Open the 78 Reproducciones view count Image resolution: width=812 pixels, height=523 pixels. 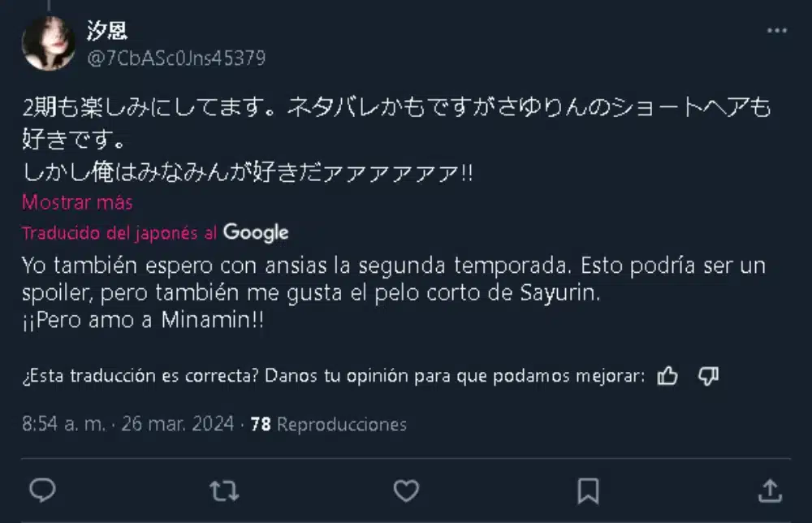(326, 425)
